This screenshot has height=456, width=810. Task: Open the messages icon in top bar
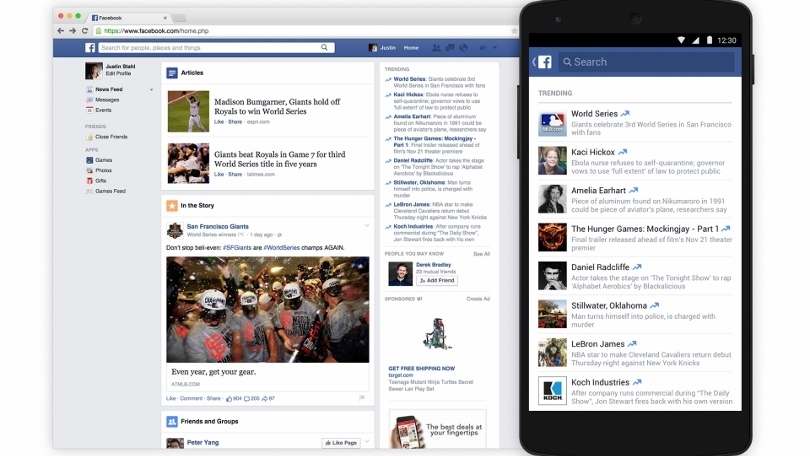[x=450, y=47]
